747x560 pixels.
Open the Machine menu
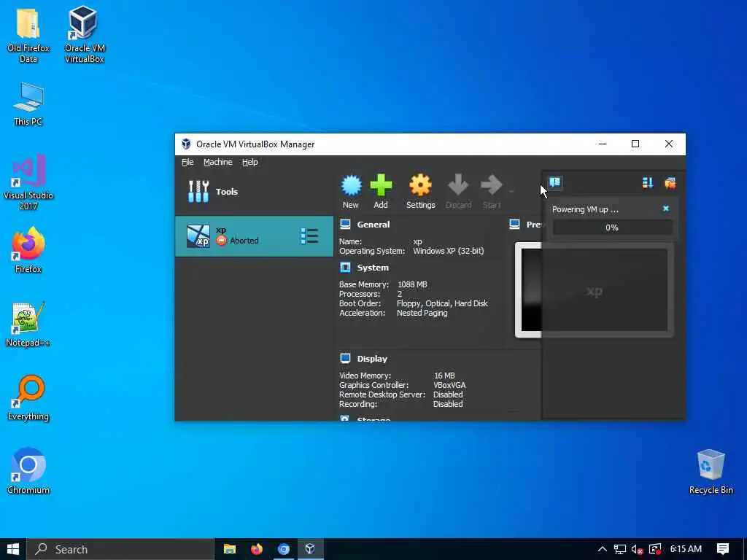tap(217, 163)
